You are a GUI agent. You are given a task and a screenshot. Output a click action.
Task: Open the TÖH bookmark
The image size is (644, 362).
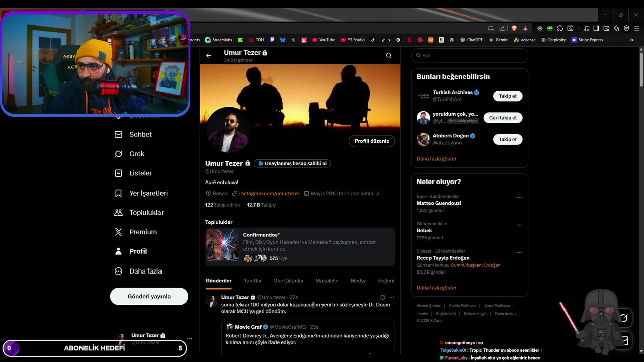click(256, 40)
